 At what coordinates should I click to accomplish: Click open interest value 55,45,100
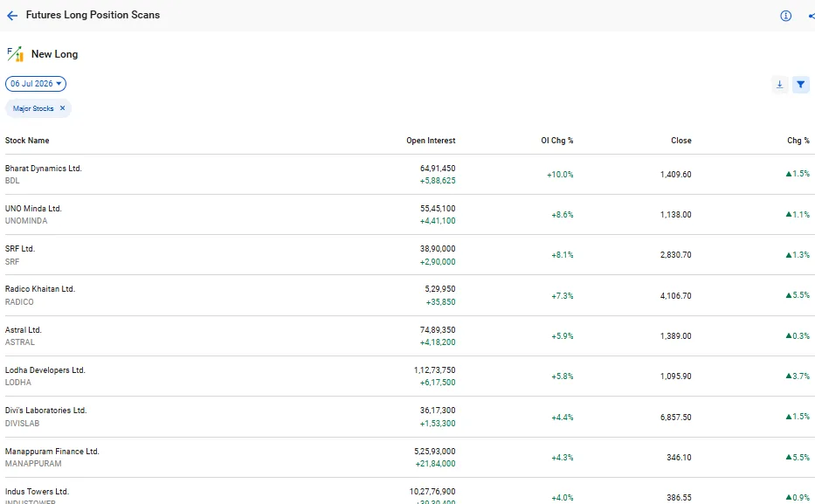click(438, 209)
